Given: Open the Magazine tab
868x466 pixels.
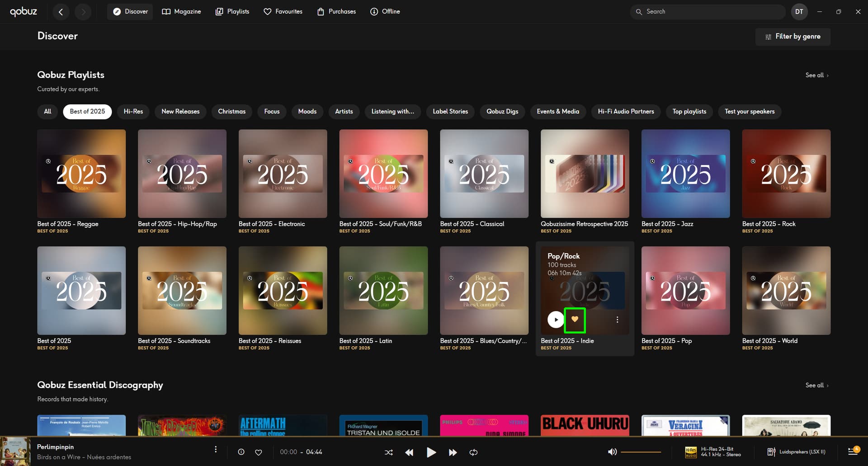Looking at the screenshot, I should coord(181,12).
